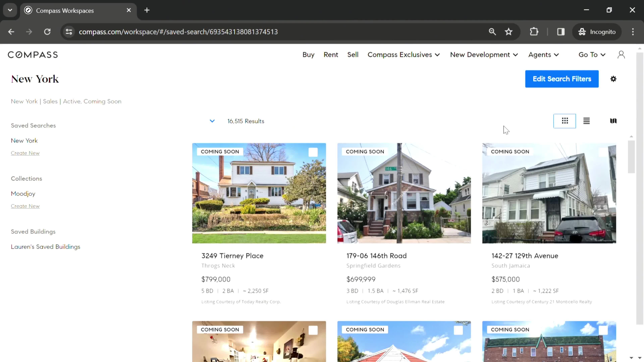Select checkbox on 179-06 146th Road listing
Viewport: 644px width, 362px height.
click(x=458, y=152)
